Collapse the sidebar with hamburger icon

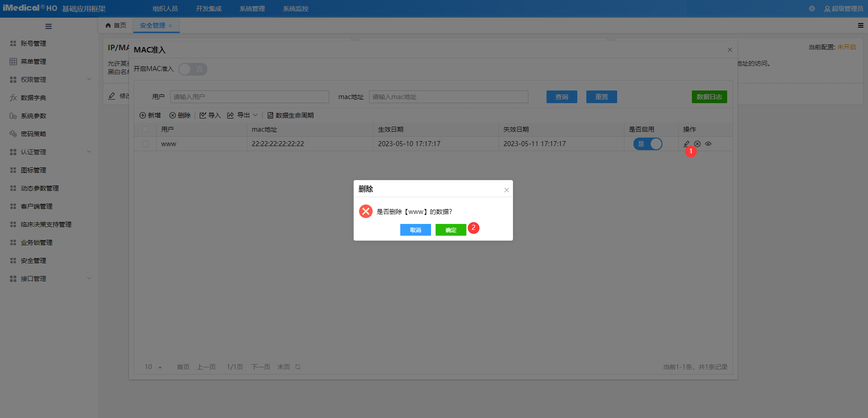(x=48, y=26)
